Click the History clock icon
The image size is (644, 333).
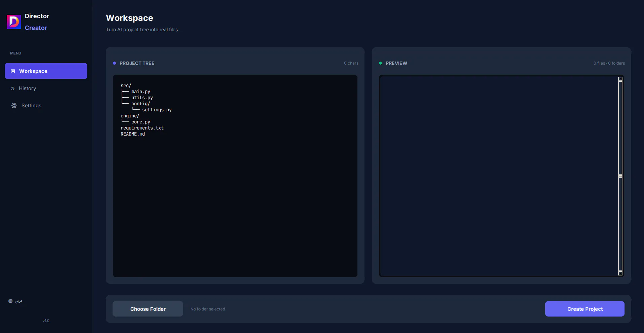pyautogui.click(x=13, y=88)
